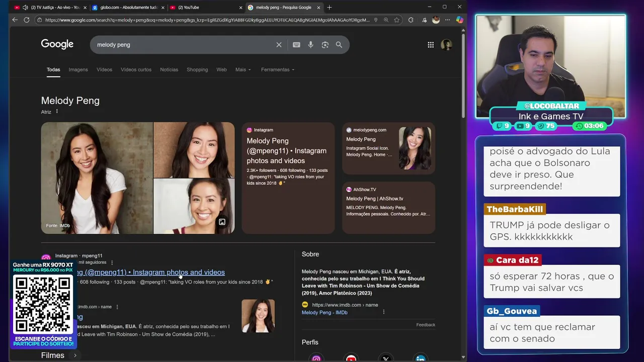Open Instagram profile icon under Perfis
This screenshot has width=644, height=362.
point(316,358)
